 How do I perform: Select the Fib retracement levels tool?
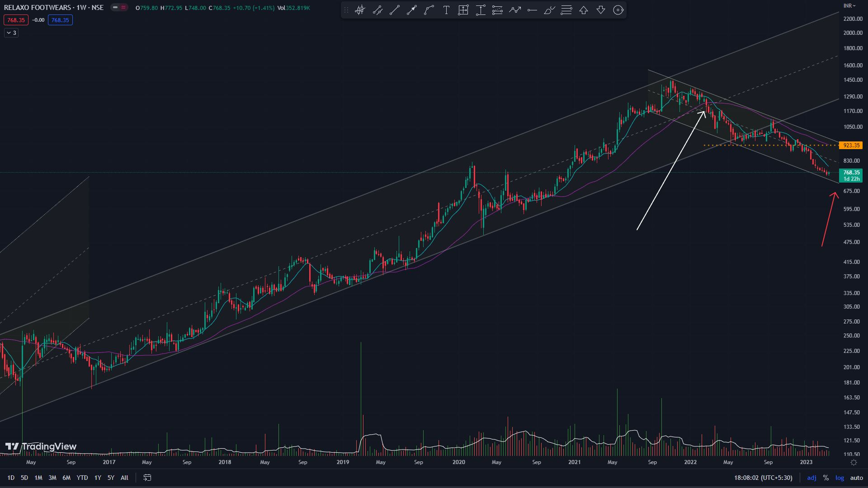coord(498,10)
